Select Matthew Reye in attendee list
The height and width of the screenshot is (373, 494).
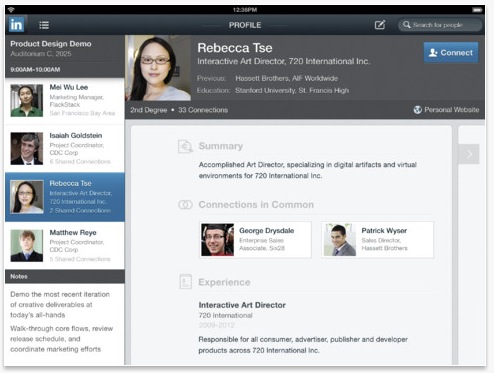[x=65, y=246]
